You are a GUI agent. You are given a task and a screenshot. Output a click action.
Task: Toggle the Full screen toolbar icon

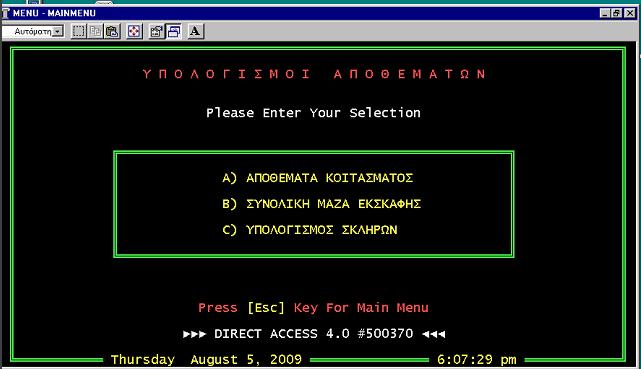(x=134, y=31)
